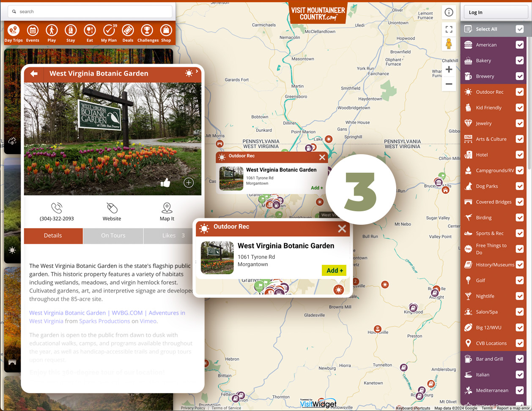The height and width of the screenshot is (411, 532).
Task: Zoom in on the map
Action: (x=449, y=69)
